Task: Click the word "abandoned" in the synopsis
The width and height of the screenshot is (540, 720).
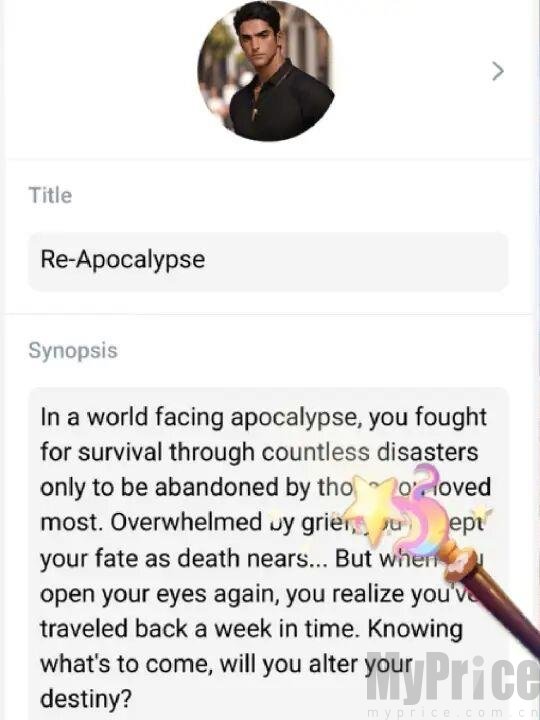Action: pyautogui.click(x=216, y=487)
